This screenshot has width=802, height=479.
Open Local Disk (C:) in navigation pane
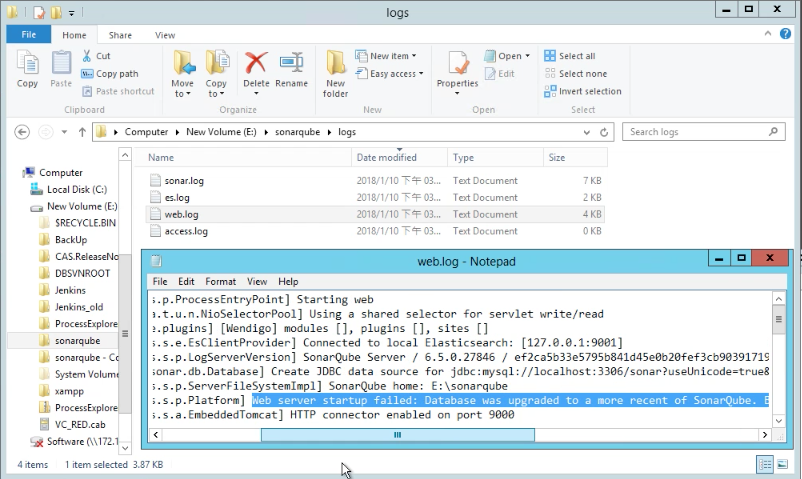[x=77, y=189]
